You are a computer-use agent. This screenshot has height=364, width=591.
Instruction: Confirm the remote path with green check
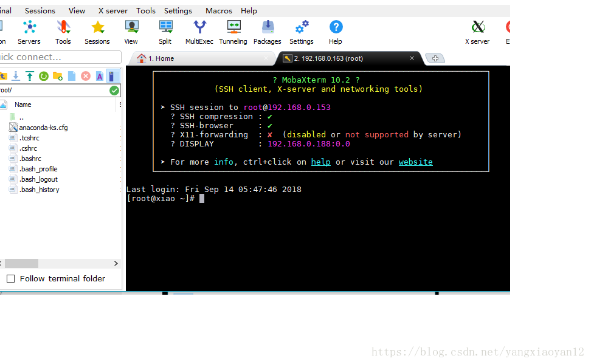click(114, 91)
